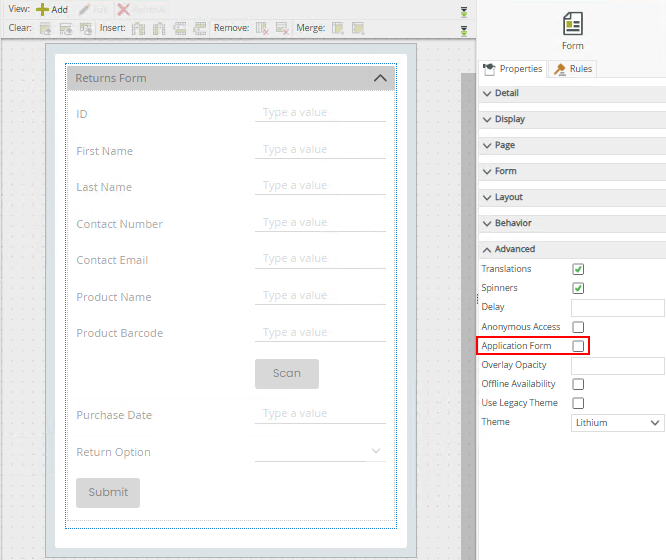Viewport: 666px width, 560px height.
Task: Click the Submit button
Action: pyautogui.click(x=108, y=492)
